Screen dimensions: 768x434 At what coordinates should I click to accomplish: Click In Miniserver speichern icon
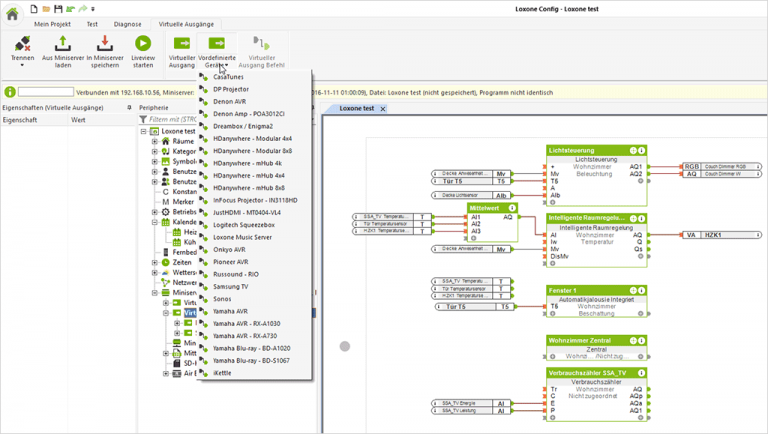104,43
